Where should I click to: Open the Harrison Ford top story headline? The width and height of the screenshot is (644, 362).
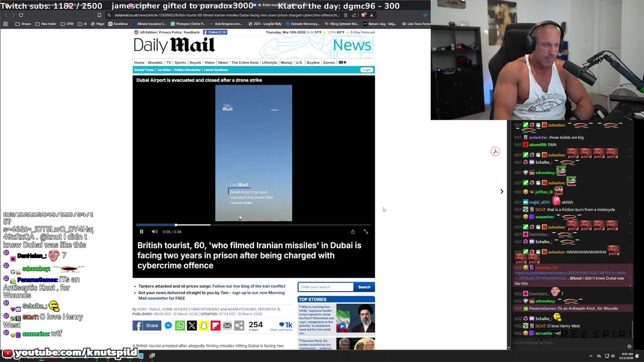[316, 345]
